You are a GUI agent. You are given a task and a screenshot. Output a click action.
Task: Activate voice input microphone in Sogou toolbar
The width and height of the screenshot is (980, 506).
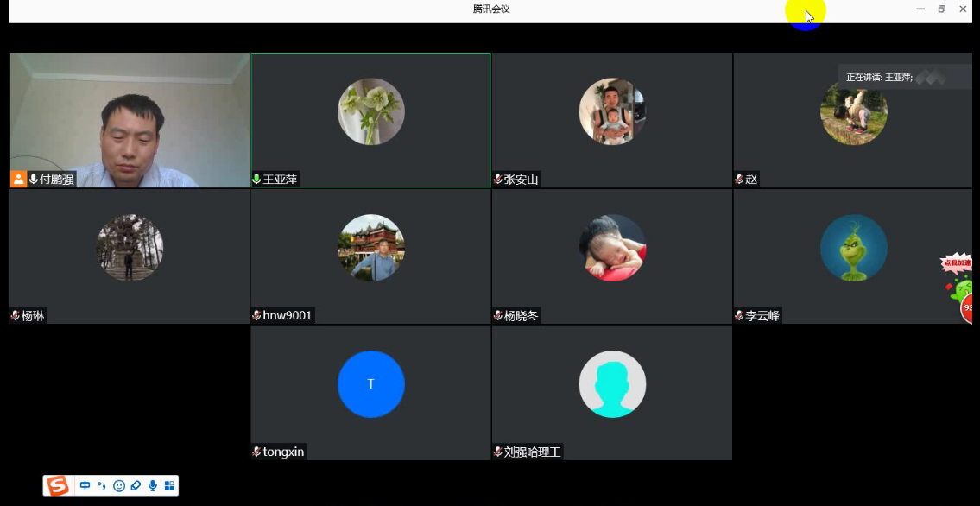click(x=153, y=485)
